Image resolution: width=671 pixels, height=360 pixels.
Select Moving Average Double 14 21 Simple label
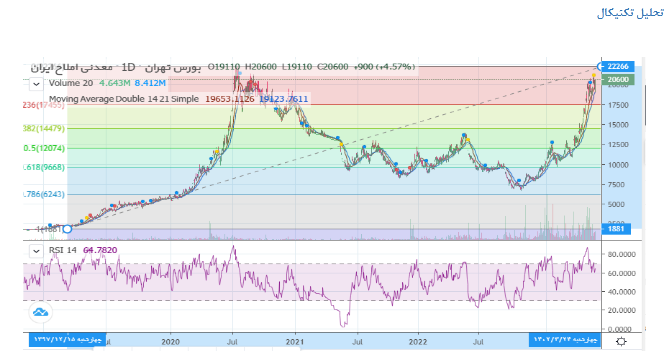(x=124, y=99)
